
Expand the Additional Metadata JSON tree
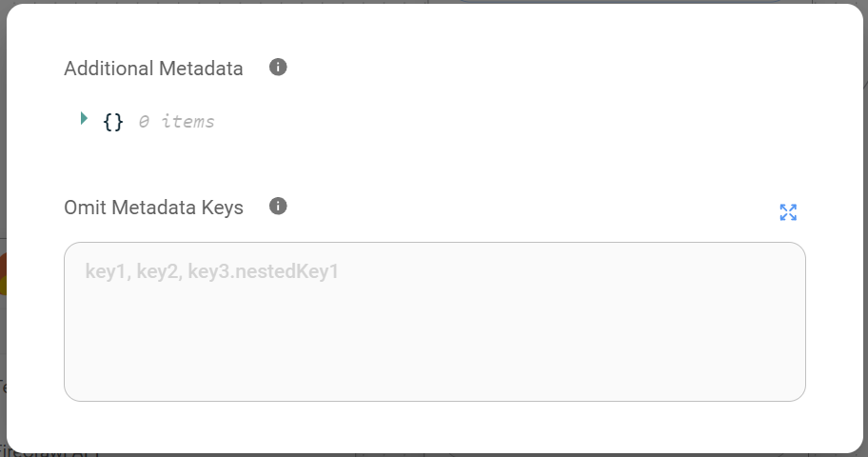click(84, 119)
